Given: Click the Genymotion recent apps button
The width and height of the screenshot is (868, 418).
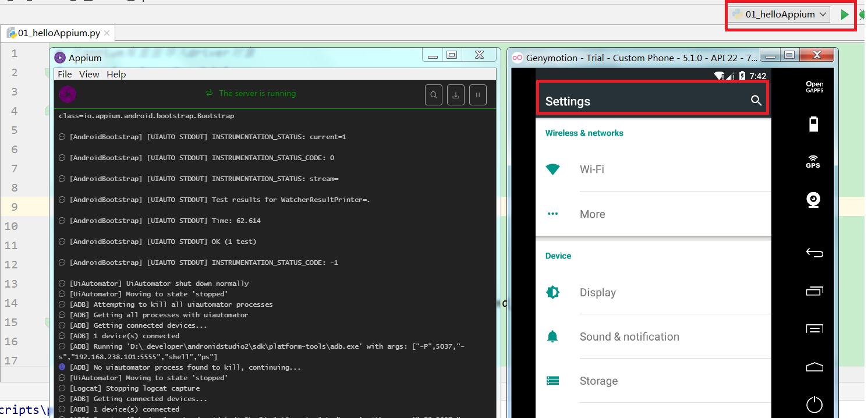Looking at the screenshot, I should [x=814, y=290].
